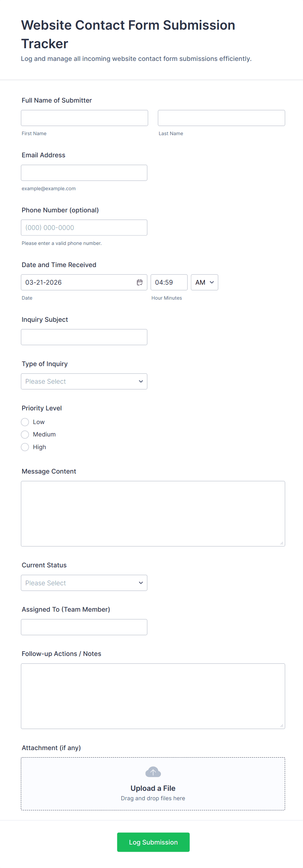Open the Type of Inquiry dropdown
This screenshot has width=303, height=868.
(x=84, y=381)
